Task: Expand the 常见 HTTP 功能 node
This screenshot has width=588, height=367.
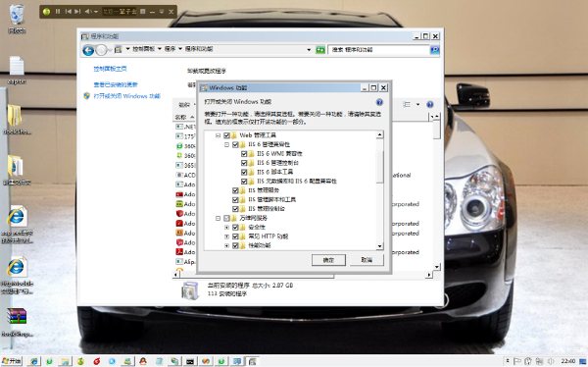Action: (227, 236)
